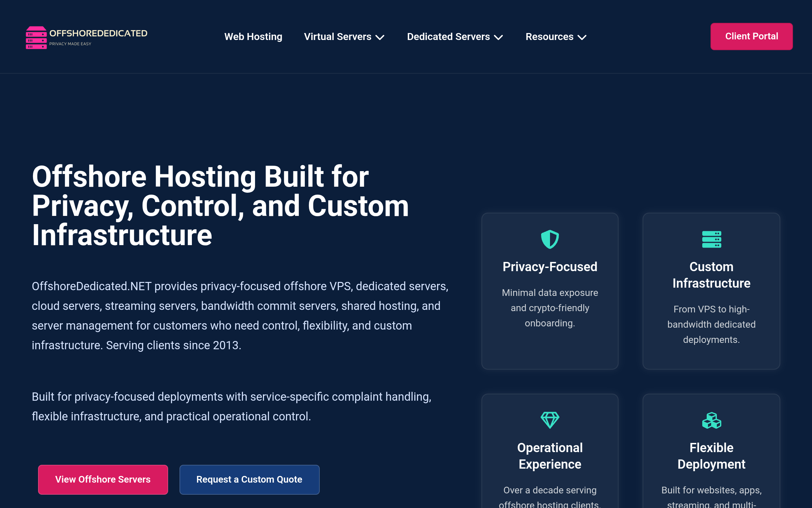Image resolution: width=812 pixels, height=508 pixels.
Task: Open the Resources menu label
Action: [x=550, y=37]
